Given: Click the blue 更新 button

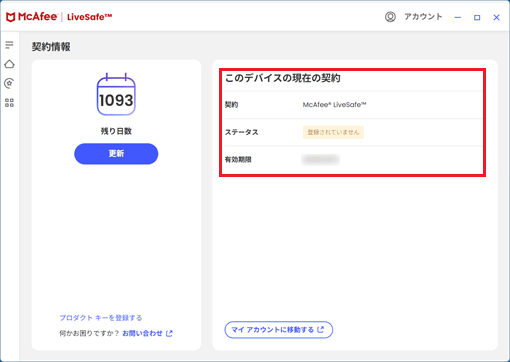Looking at the screenshot, I should pos(116,154).
